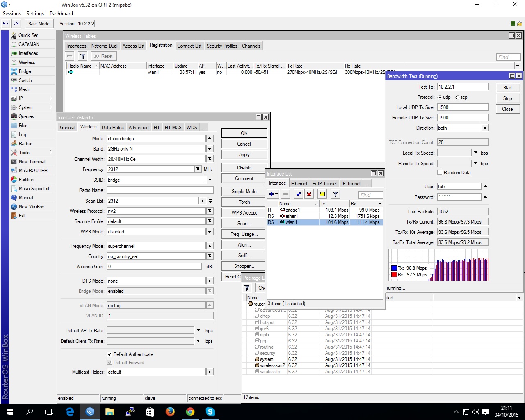
Task: Open Skype from the Windows taskbar
Action: click(x=210, y=411)
